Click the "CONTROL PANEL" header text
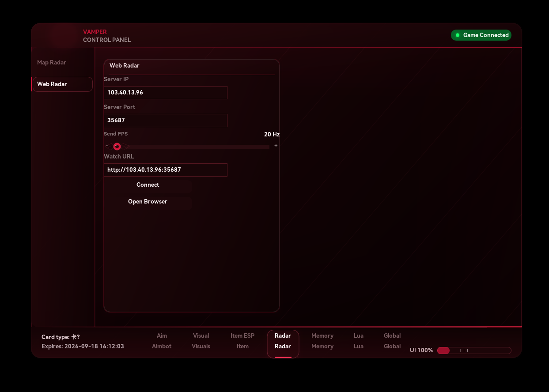 107,40
